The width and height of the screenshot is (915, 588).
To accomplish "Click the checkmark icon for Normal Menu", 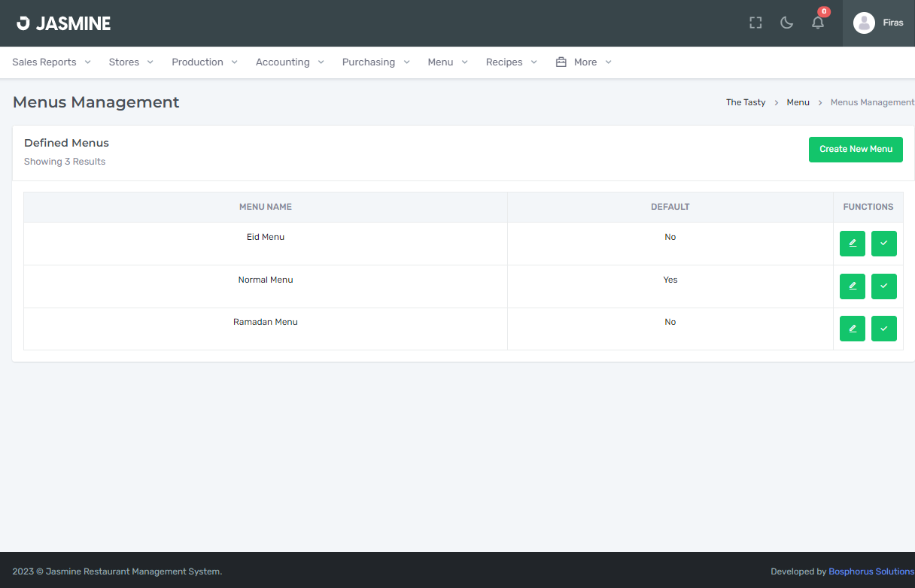I will [x=883, y=286].
